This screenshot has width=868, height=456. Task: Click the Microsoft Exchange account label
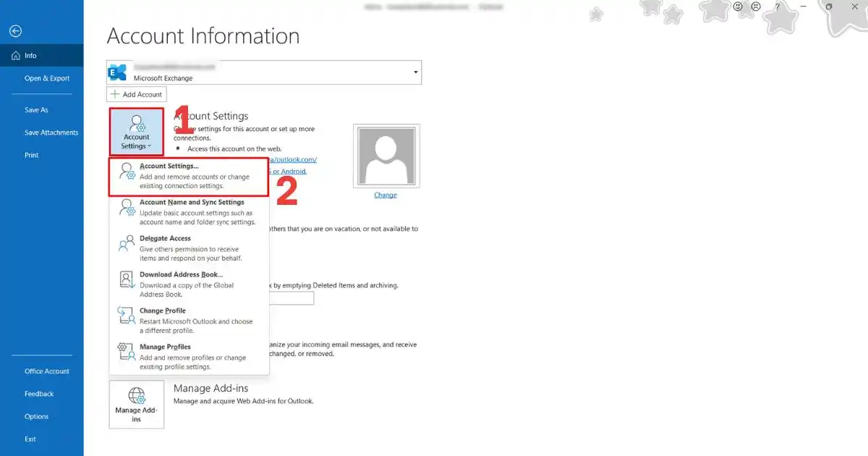point(163,78)
